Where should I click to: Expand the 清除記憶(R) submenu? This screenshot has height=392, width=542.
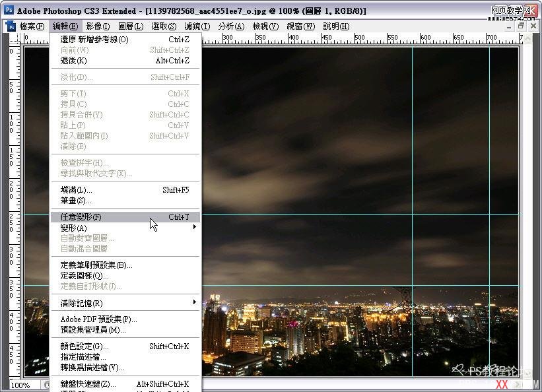[x=125, y=303]
